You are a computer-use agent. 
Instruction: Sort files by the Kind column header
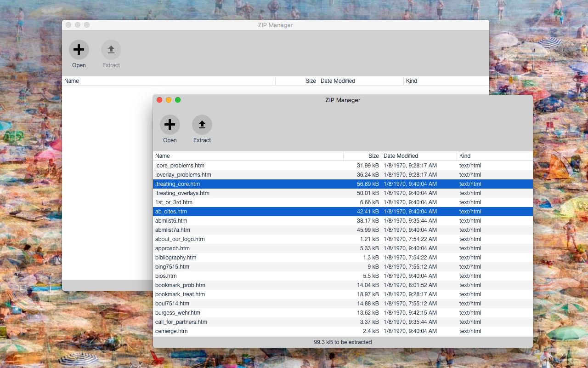(464, 156)
